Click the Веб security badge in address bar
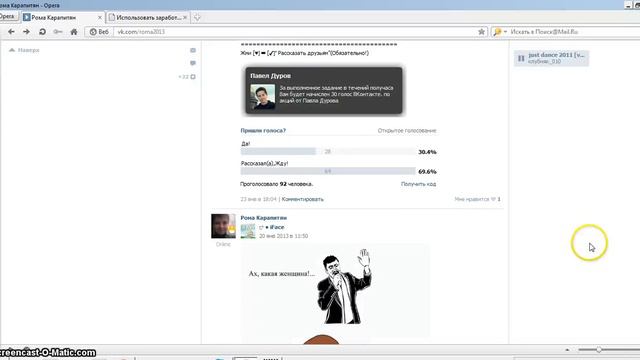The height and width of the screenshot is (360, 640). click(99, 31)
